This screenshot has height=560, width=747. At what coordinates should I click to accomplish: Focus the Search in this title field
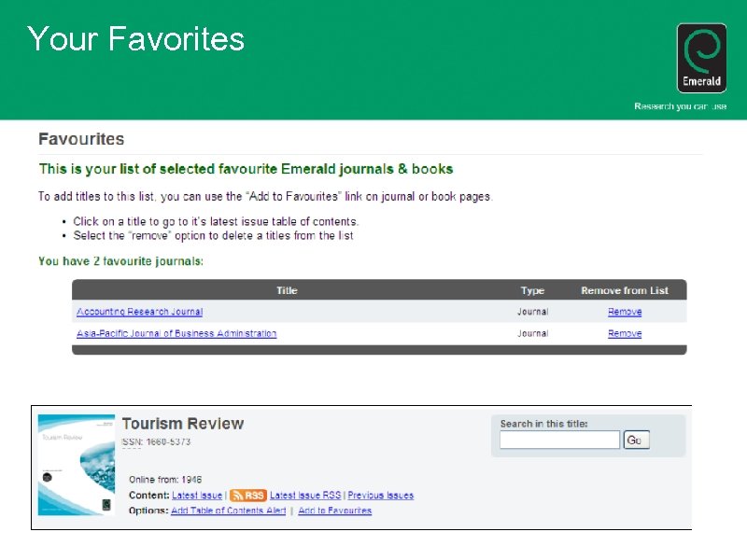pos(559,440)
